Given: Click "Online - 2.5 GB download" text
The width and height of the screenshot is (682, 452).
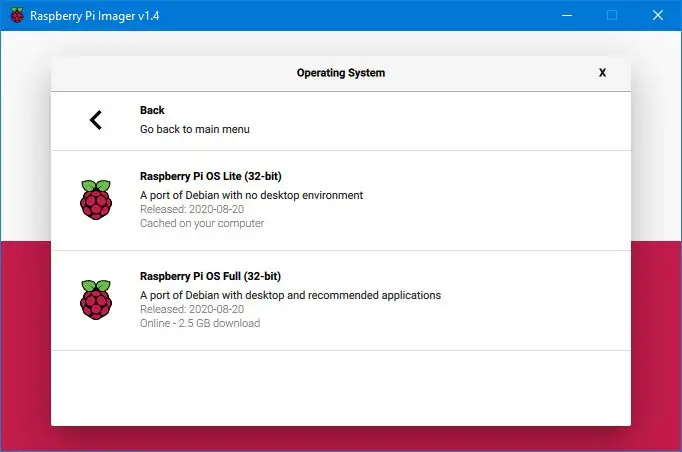Looking at the screenshot, I should pos(200,323).
